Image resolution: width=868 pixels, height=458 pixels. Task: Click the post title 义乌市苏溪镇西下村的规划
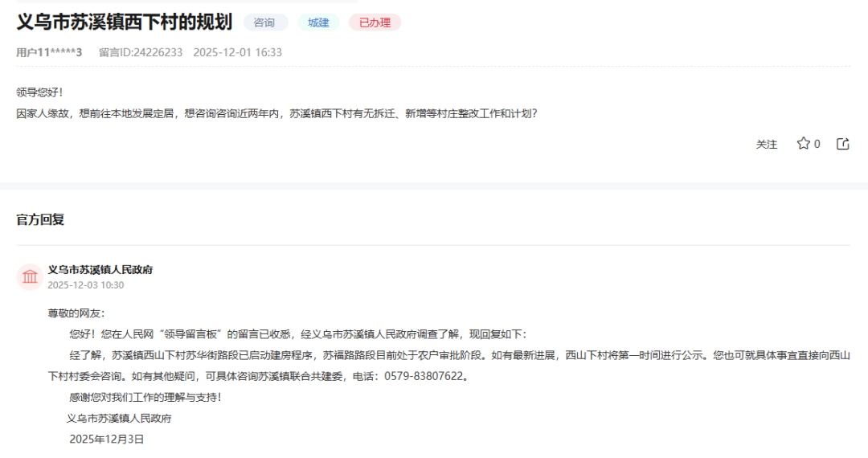[x=124, y=22]
